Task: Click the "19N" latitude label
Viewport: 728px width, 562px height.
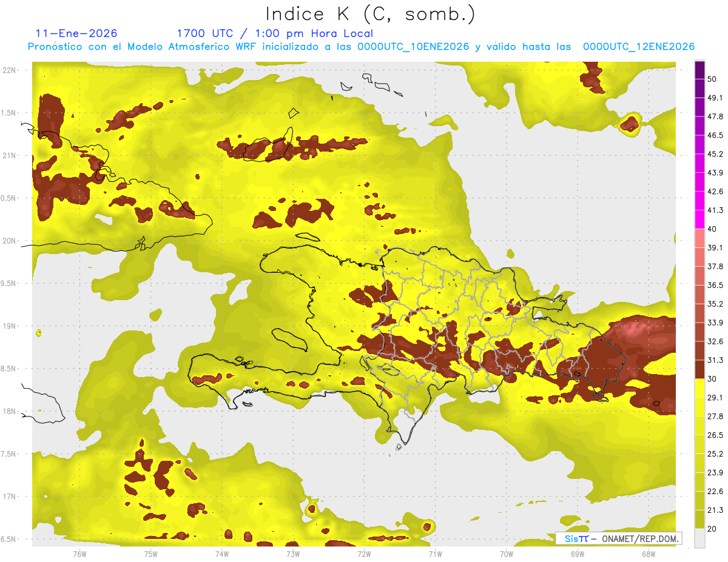Action: [x=9, y=326]
